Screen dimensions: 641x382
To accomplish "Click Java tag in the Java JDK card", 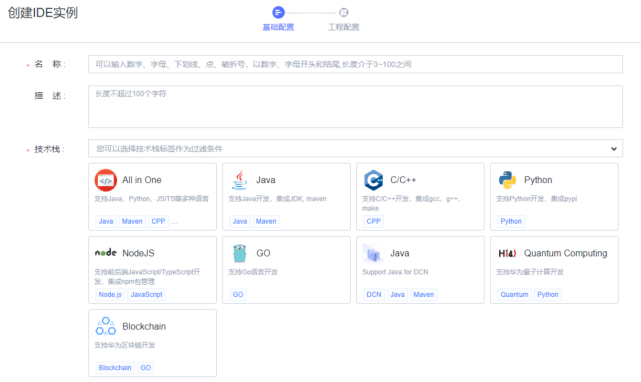I will 240,221.
